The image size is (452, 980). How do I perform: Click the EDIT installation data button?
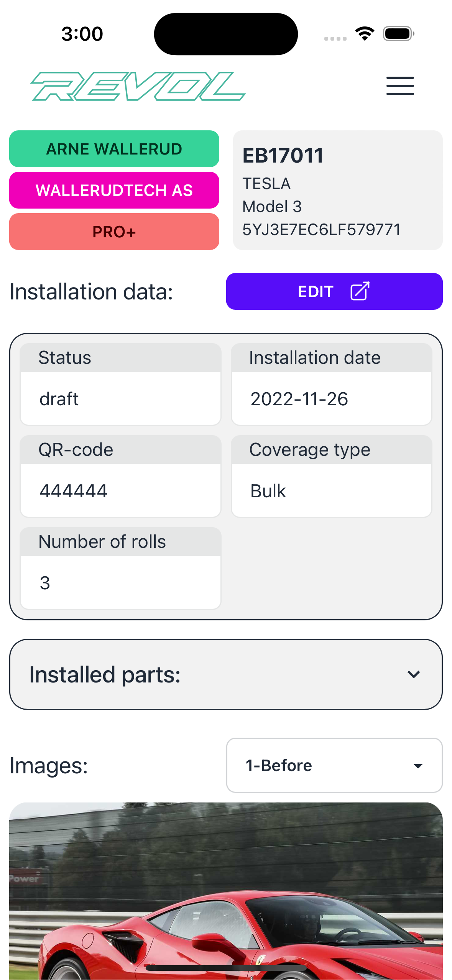click(x=334, y=291)
